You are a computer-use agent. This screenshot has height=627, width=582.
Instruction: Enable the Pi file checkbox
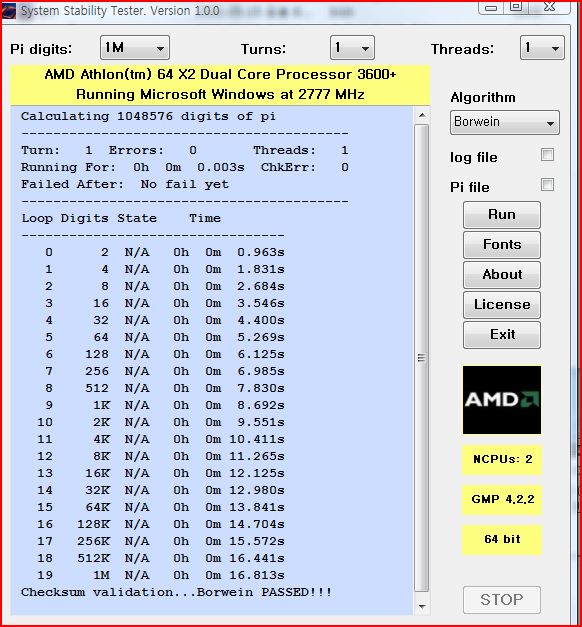pos(547,185)
